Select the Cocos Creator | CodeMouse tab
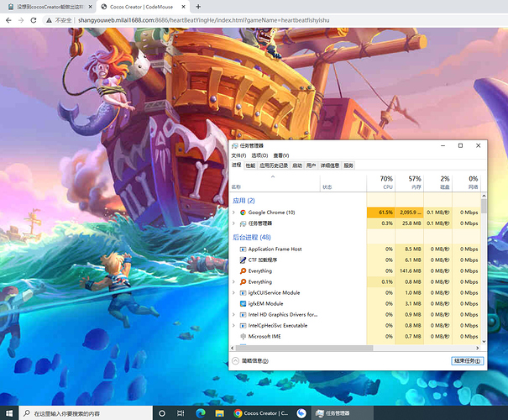This screenshot has height=420, width=508. [142, 7]
